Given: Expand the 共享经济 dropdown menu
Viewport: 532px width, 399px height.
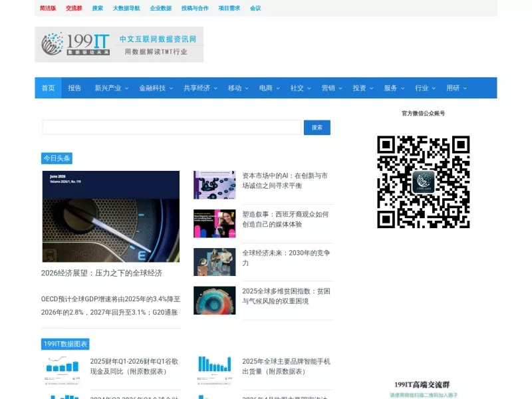Looking at the screenshot, I should (x=200, y=88).
